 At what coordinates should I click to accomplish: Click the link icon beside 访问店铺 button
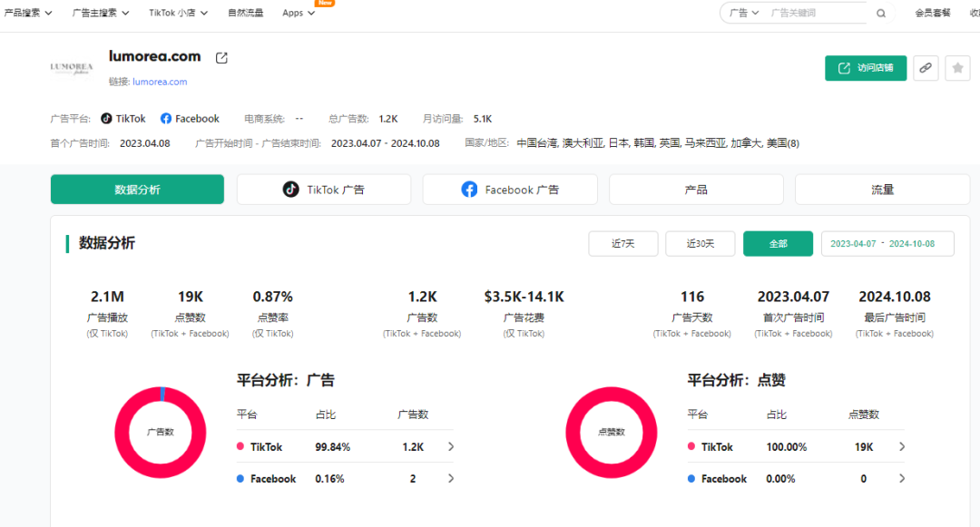[925, 68]
